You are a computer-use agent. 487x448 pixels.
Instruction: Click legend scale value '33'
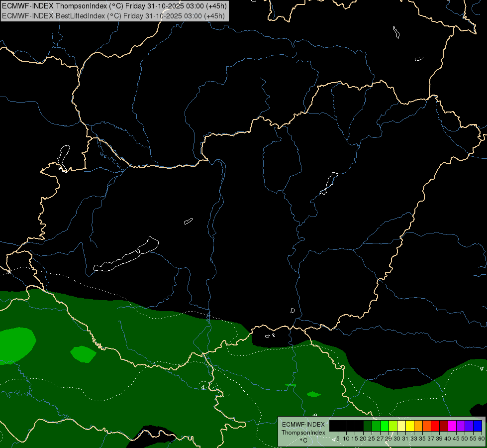pos(414,439)
